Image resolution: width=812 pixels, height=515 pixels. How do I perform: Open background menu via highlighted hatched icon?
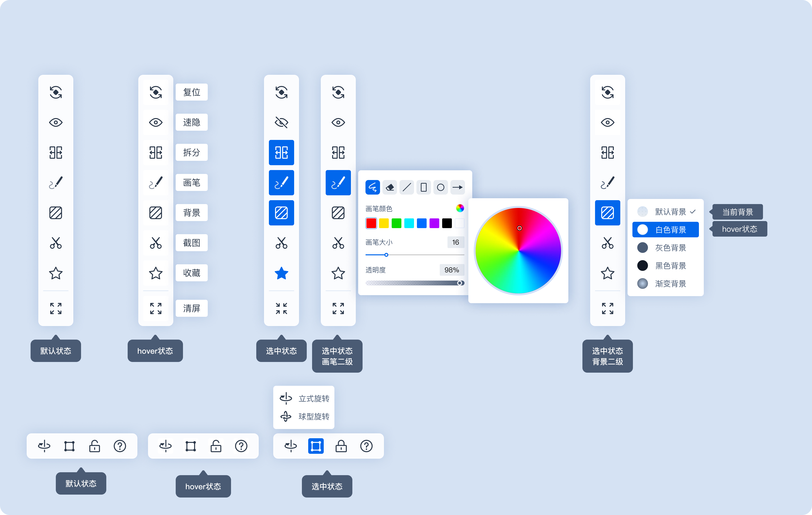point(607,213)
